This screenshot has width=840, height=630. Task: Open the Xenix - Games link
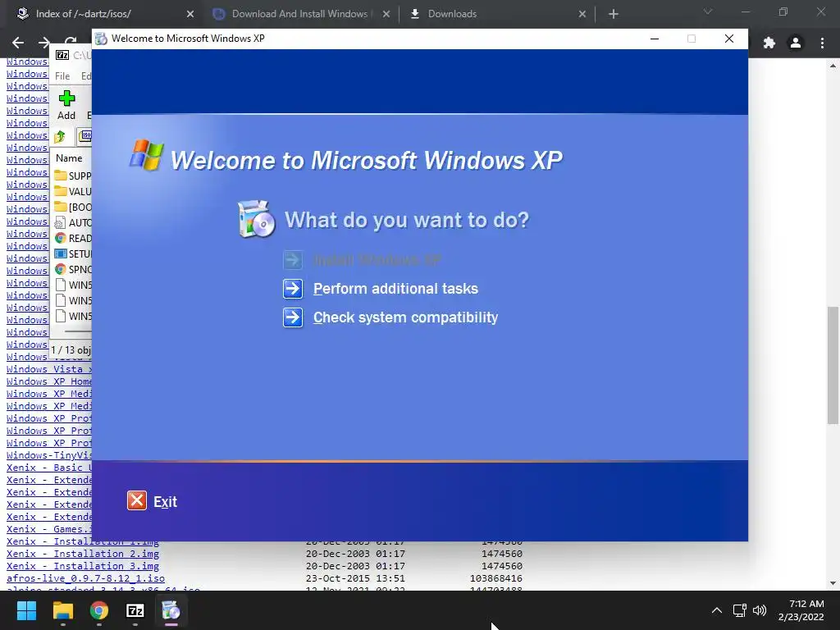point(48,529)
